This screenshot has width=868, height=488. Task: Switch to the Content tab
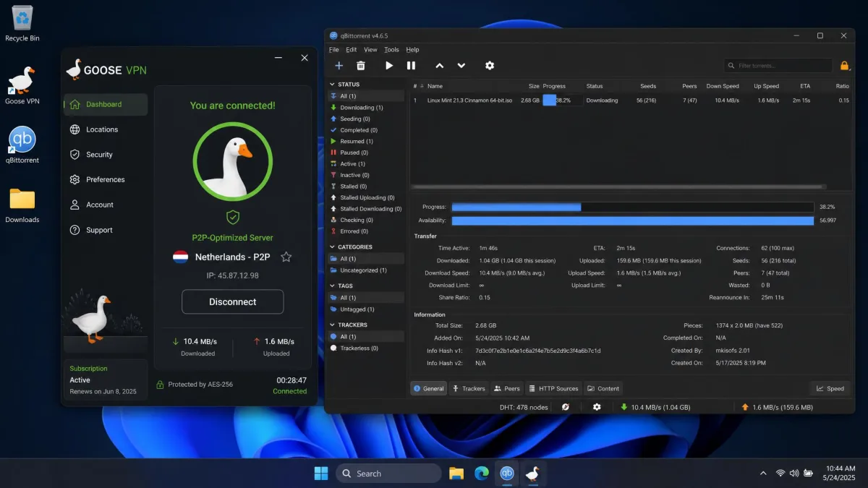pyautogui.click(x=603, y=388)
